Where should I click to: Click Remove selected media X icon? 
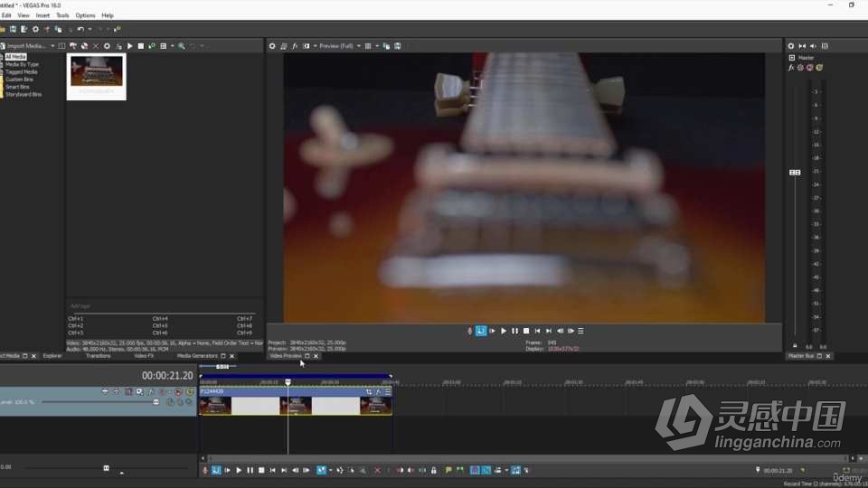(x=96, y=46)
